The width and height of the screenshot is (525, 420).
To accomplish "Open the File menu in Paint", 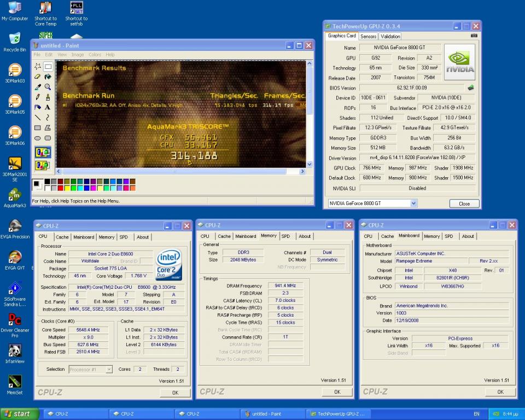I will tap(37, 55).
